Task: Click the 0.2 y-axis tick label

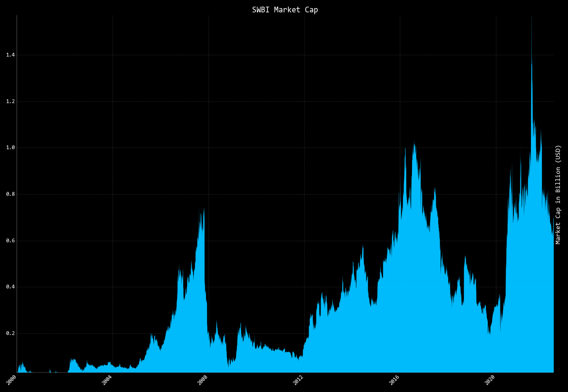Action: pos(10,334)
